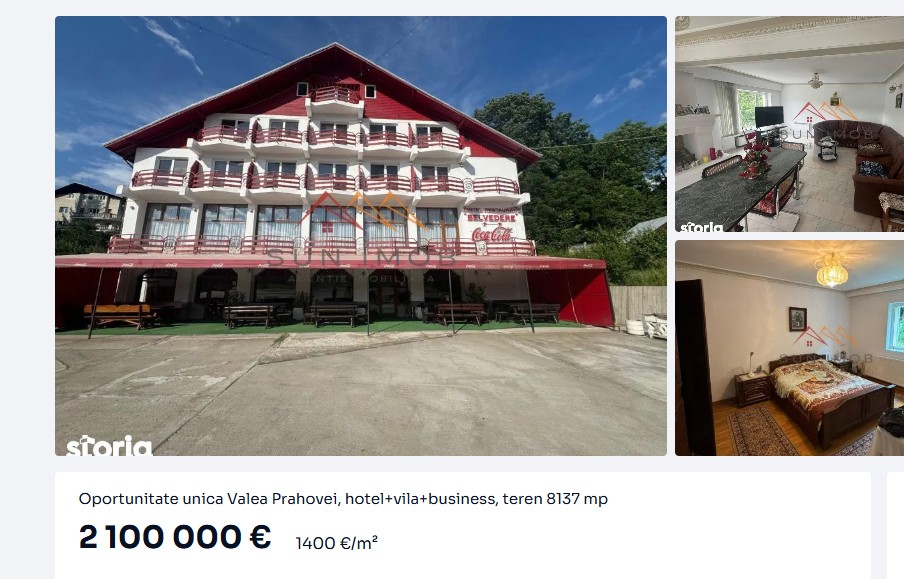
Task: Click the 1400 €/m² price per area
Action: (x=337, y=543)
